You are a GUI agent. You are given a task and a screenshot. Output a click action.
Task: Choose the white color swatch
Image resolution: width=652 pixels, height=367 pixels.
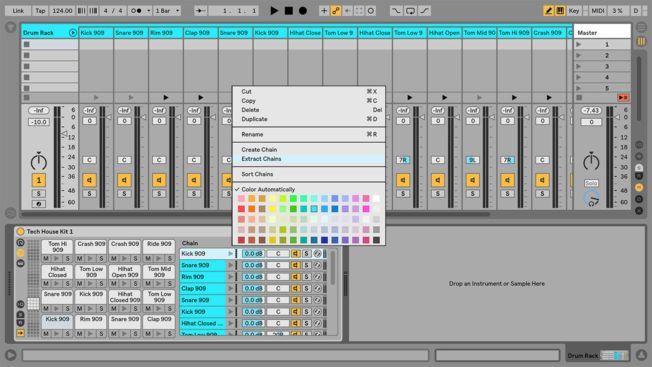[x=376, y=199]
